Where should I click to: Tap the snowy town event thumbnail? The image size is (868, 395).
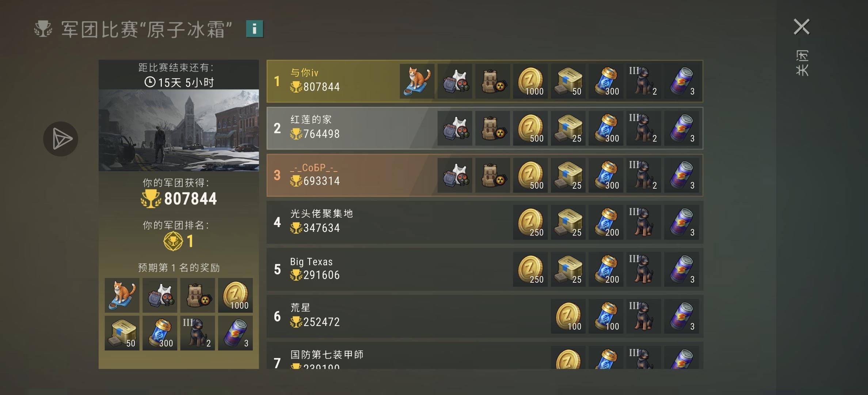[179, 130]
